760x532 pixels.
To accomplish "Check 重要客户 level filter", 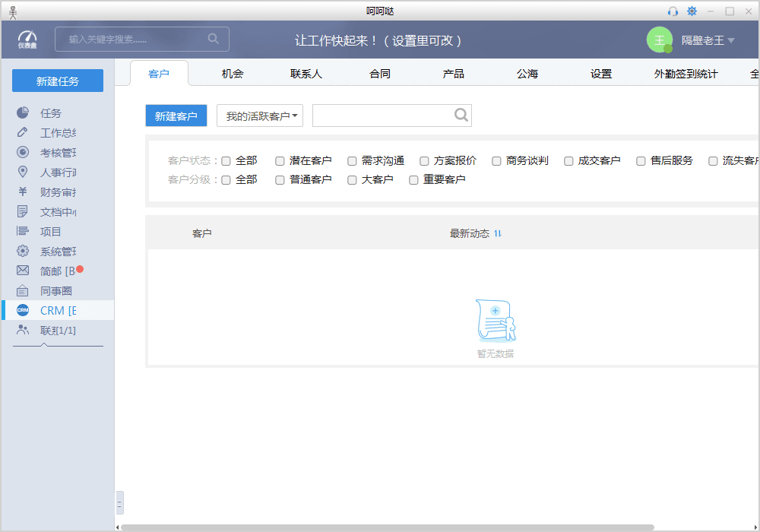I will tap(413, 180).
